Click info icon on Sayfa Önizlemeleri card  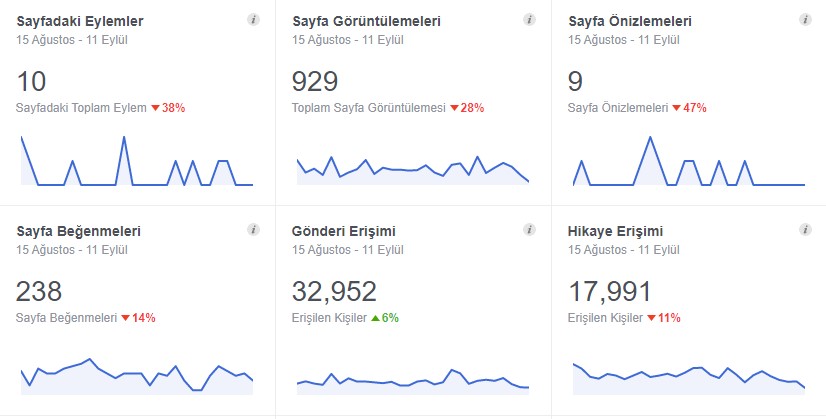805,20
